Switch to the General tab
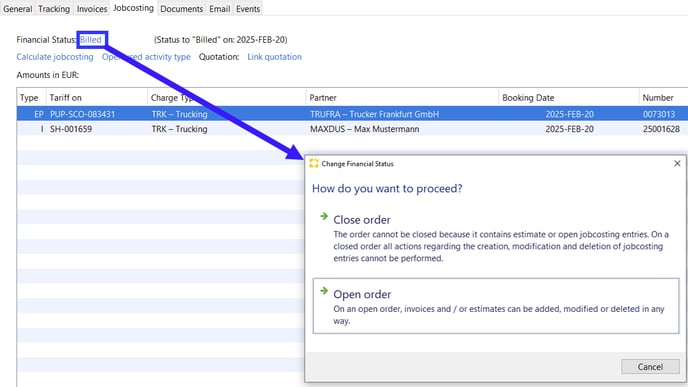This screenshot has width=688, height=387. pos(18,9)
